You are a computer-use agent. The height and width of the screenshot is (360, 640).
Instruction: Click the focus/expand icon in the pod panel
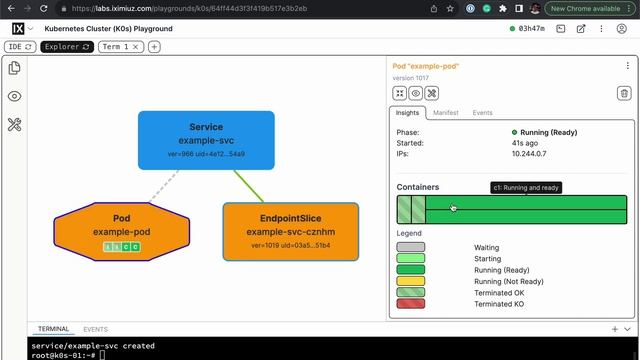point(400,93)
